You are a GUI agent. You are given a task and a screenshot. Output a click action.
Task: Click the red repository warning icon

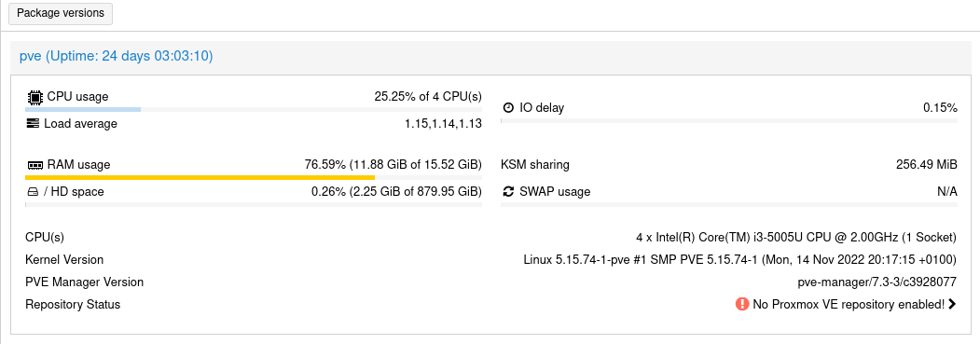click(x=742, y=304)
